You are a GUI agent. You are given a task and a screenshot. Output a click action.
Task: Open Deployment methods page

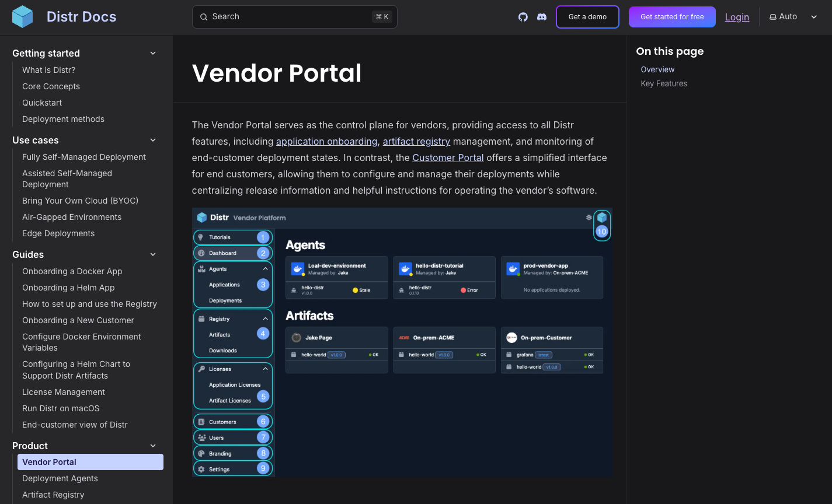pos(63,119)
